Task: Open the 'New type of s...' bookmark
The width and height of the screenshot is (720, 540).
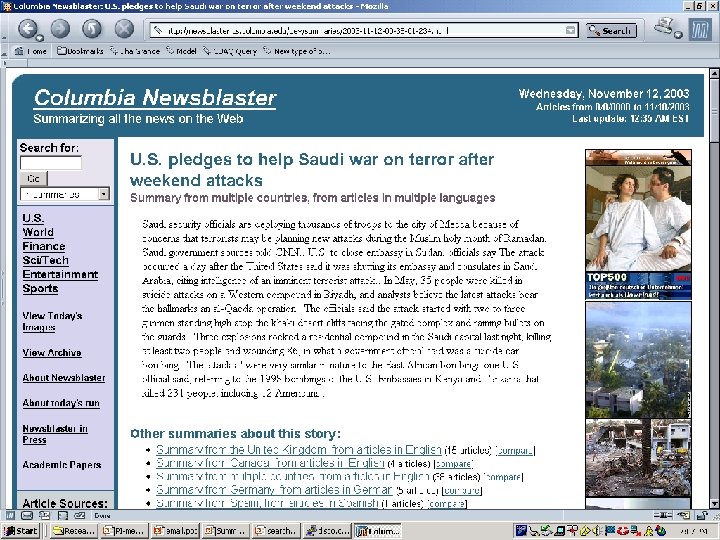Action: (297, 51)
